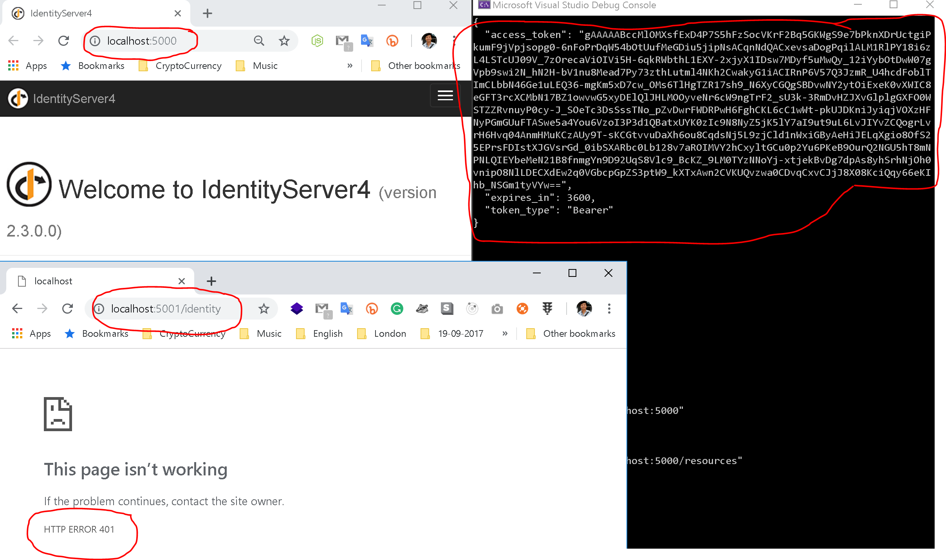Open the Bookmarks folder in the top browser bookmarks bar
Viewport: 946px width, 560px height.
tap(93, 66)
